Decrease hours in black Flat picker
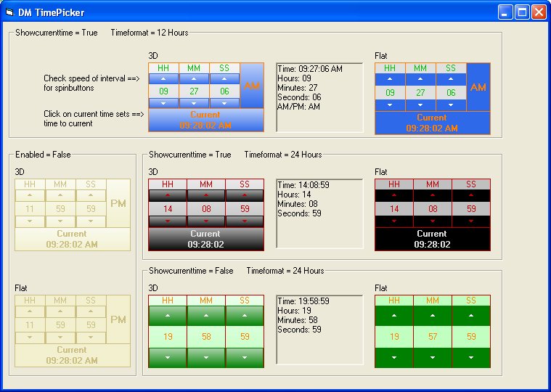The image size is (551, 392). (x=394, y=221)
